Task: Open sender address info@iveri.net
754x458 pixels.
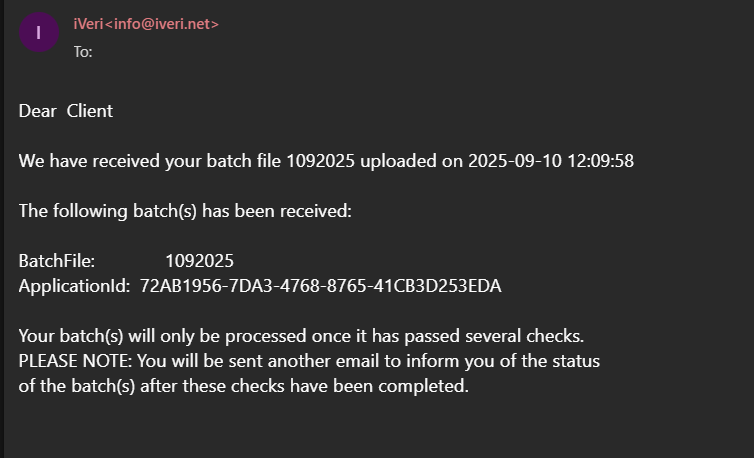Action: click(162, 24)
